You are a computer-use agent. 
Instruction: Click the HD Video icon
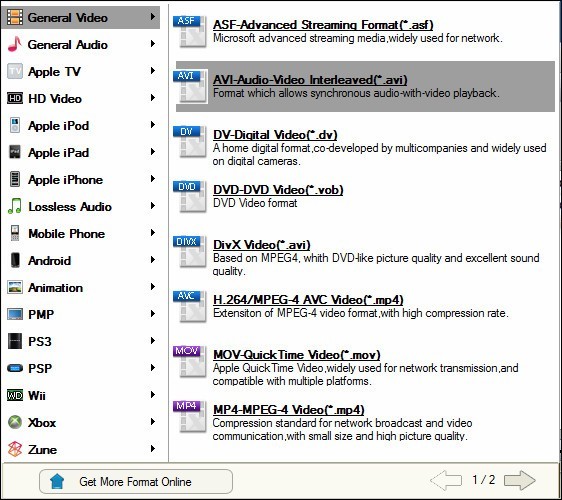pyautogui.click(x=15, y=98)
